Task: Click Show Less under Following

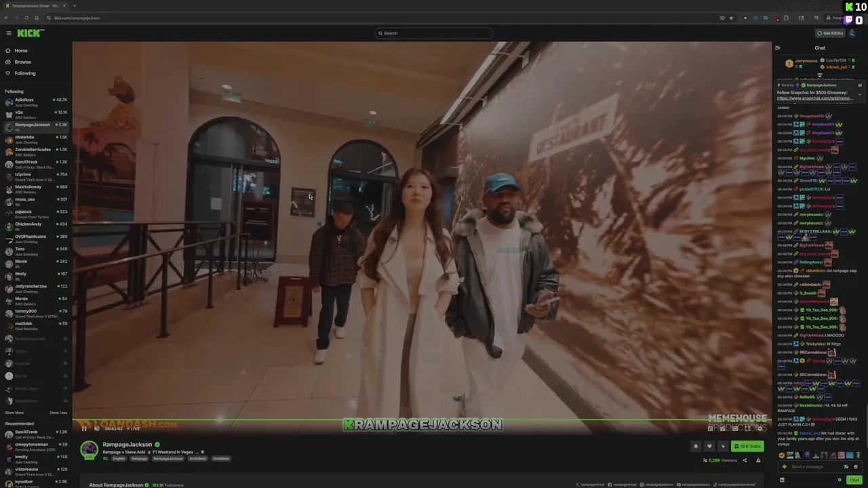Action: pos(58,413)
